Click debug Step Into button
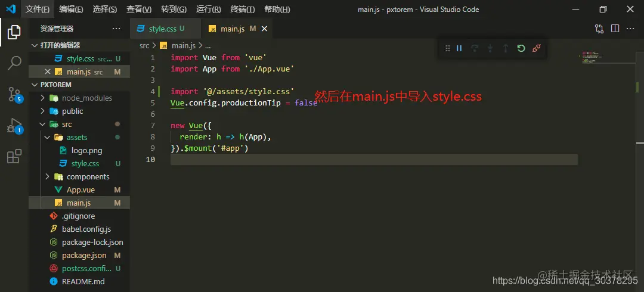 tap(490, 48)
